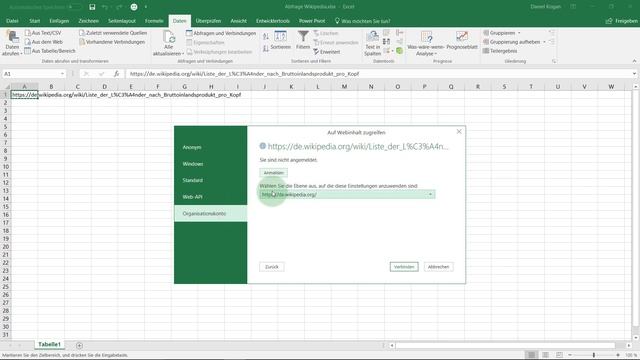This screenshot has width=640, height=360.
Task: Switch to Überprüfen ribbon tab
Action: click(208, 21)
